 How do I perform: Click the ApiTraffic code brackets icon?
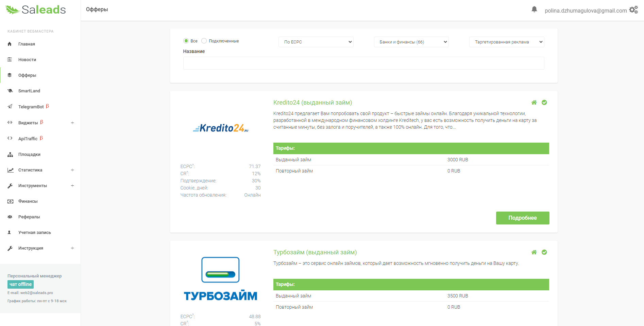pyautogui.click(x=10, y=138)
